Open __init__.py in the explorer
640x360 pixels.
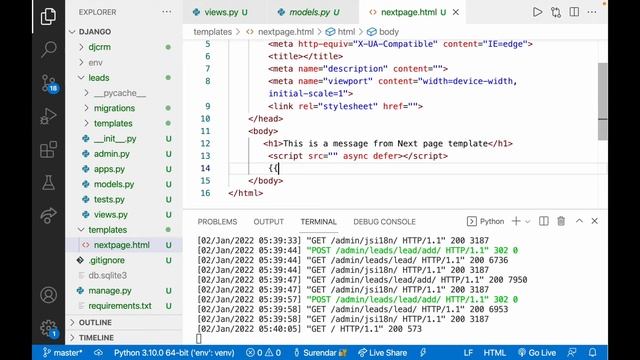click(x=115, y=139)
